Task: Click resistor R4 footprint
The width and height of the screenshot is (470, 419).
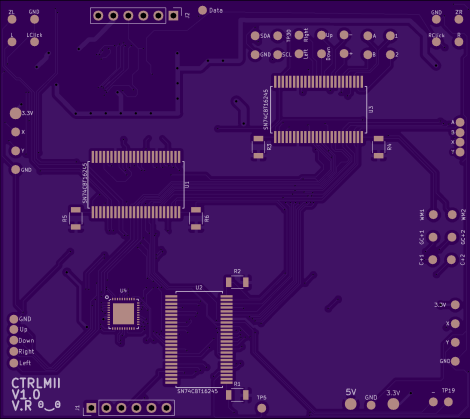Action: click(378, 147)
